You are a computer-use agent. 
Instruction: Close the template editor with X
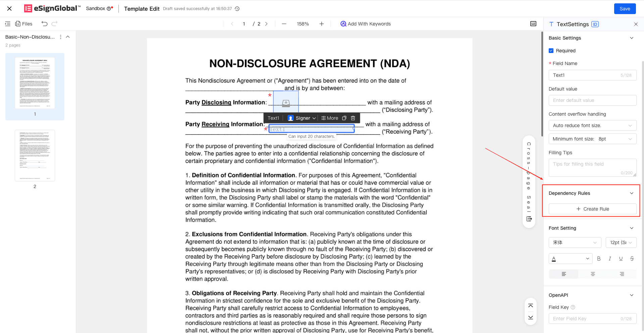9,9
